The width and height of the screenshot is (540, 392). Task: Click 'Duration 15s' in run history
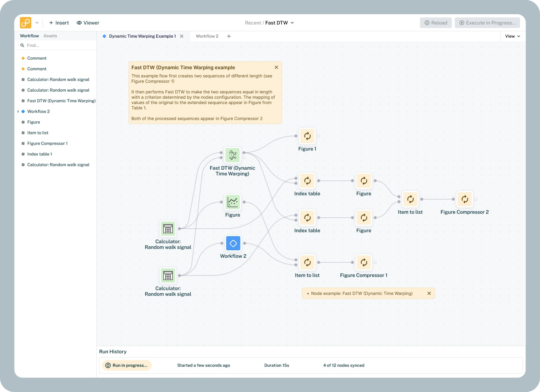[x=277, y=365]
